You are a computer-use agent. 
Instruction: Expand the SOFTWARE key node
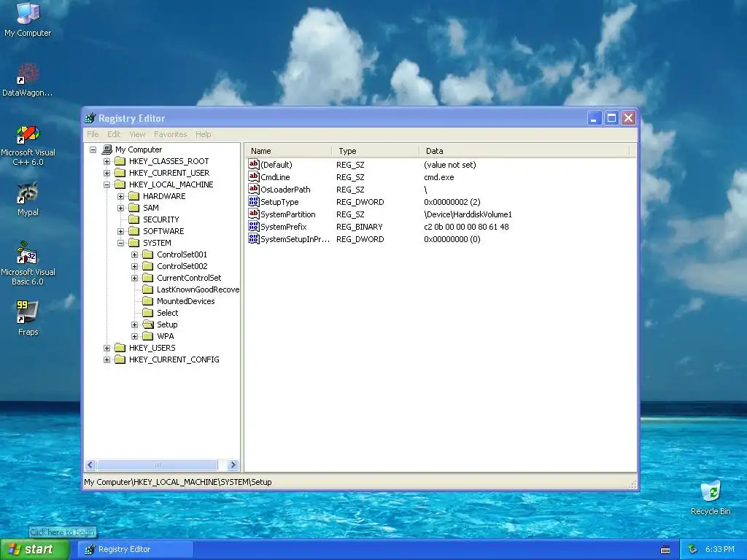point(120,231)
